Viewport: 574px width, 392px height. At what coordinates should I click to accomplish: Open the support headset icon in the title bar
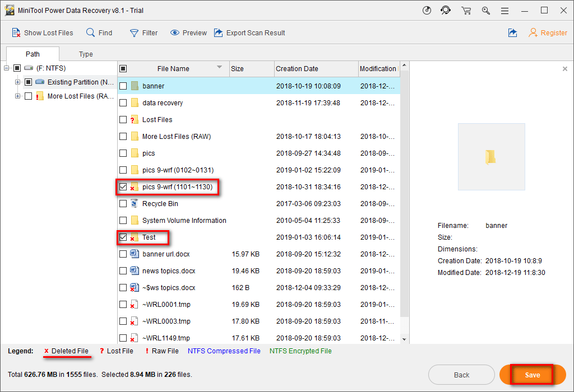tap(446, 10)
